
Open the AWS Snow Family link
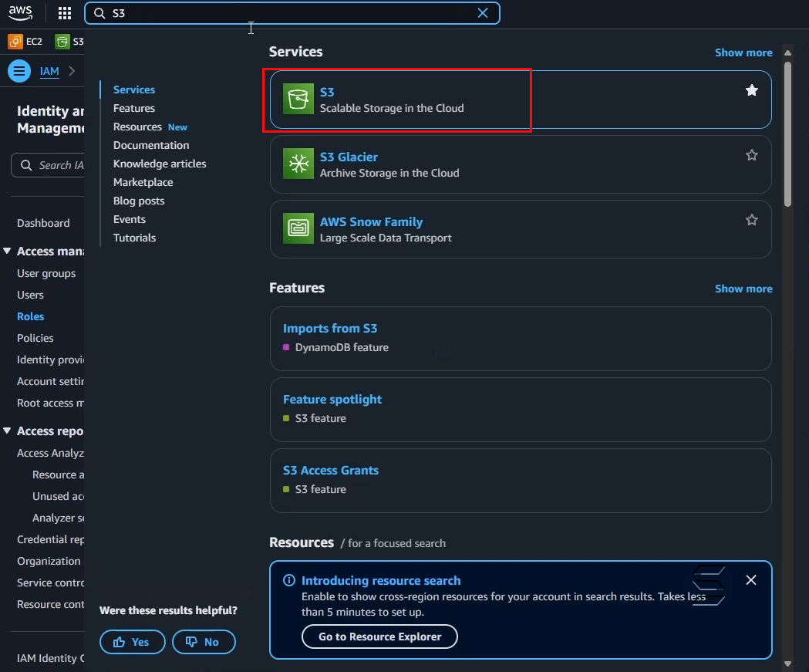371,222
